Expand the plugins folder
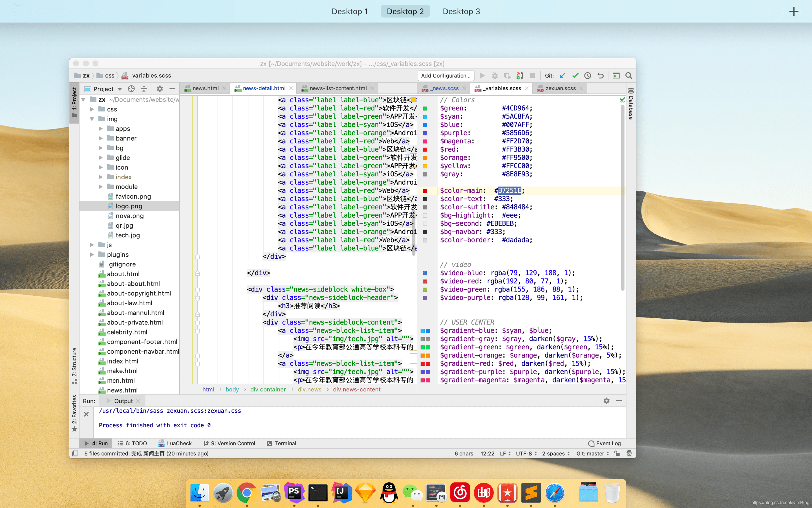 click(92, 255)
